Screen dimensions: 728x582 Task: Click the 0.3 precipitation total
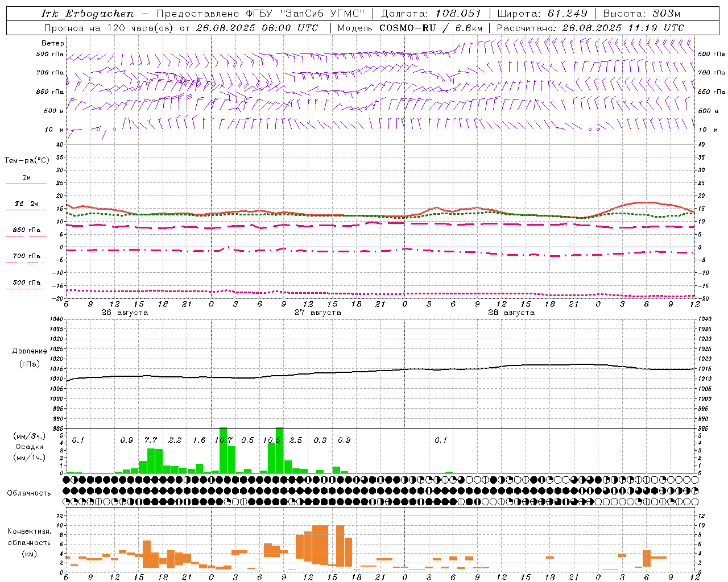click(320, 440)
